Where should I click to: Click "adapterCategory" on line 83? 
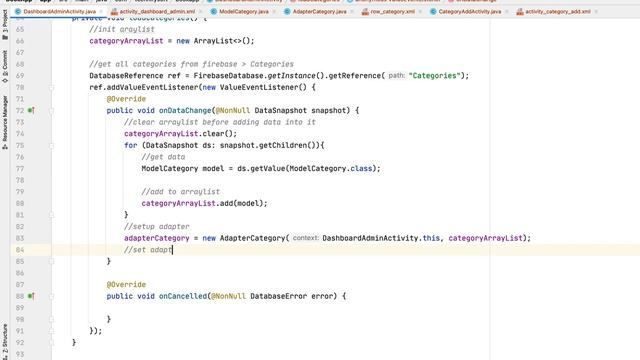(157, 238)
